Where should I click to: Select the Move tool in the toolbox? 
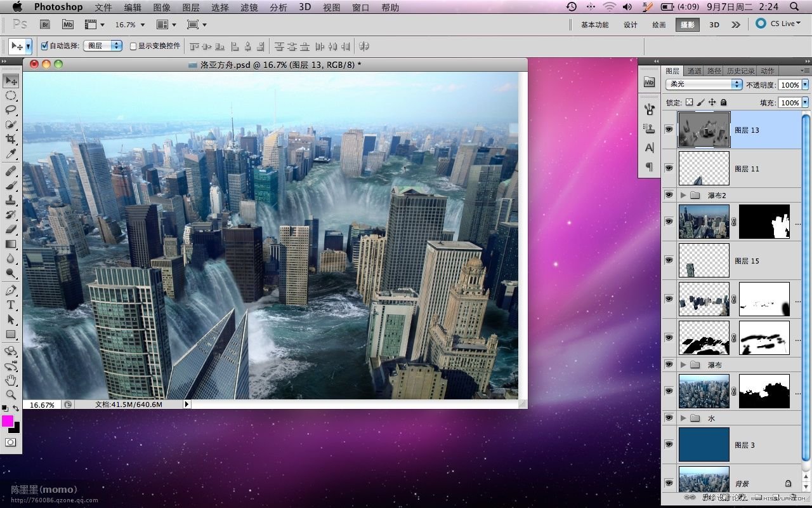11,81
